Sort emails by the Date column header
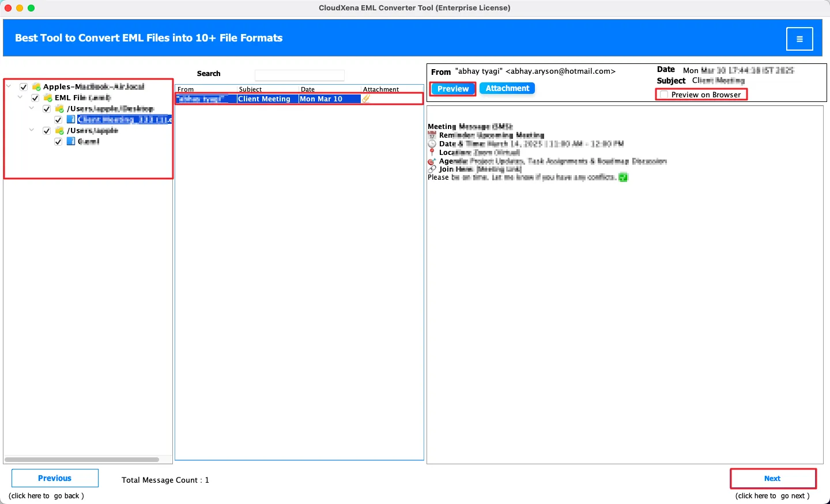This screenshot has width=830, height=504. (x=308, y=89)
